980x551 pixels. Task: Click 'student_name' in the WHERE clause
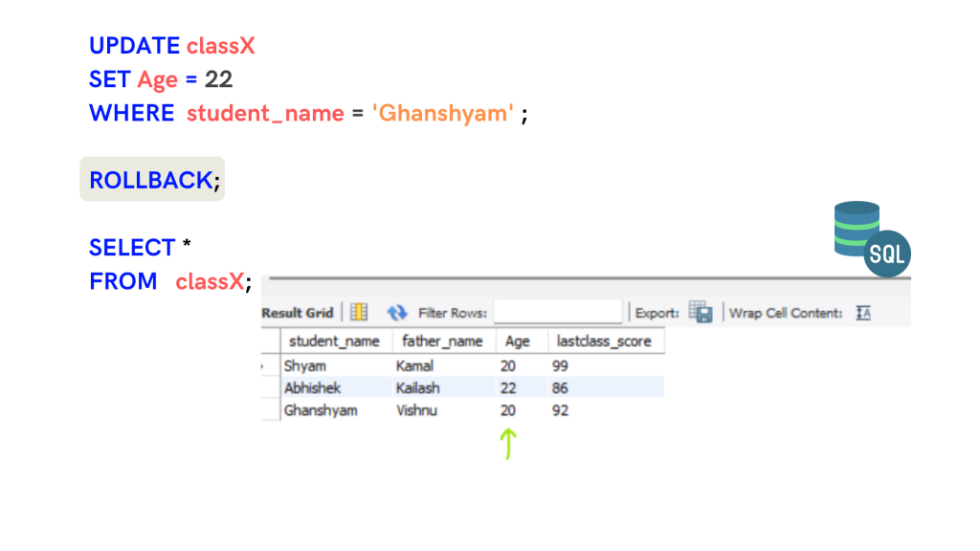265,114
